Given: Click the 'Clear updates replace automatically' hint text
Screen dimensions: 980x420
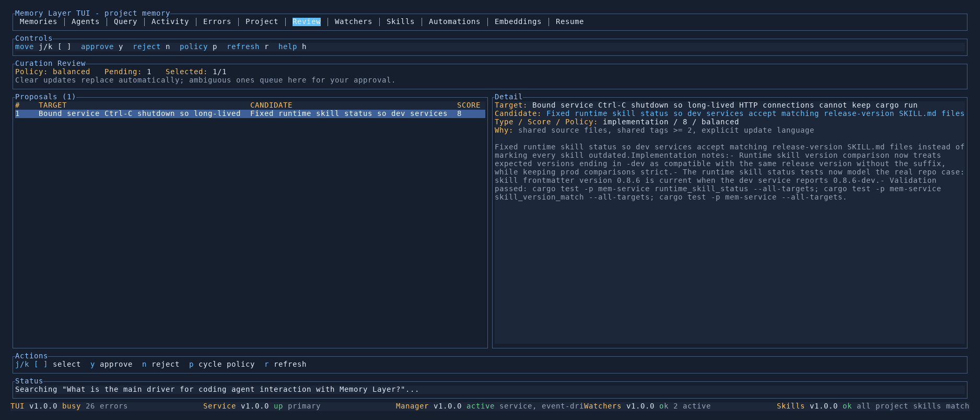Looking at the screenshot, I should point(205,80).
